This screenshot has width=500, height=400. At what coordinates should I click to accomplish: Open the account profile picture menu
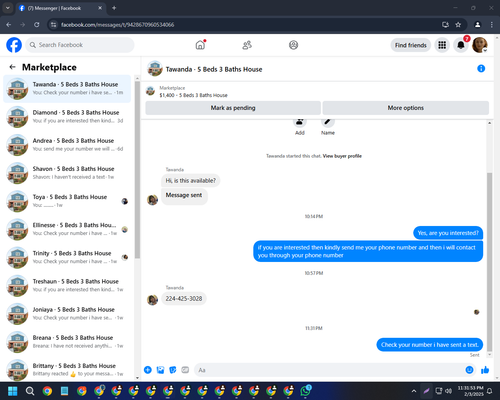pos(480,45)
